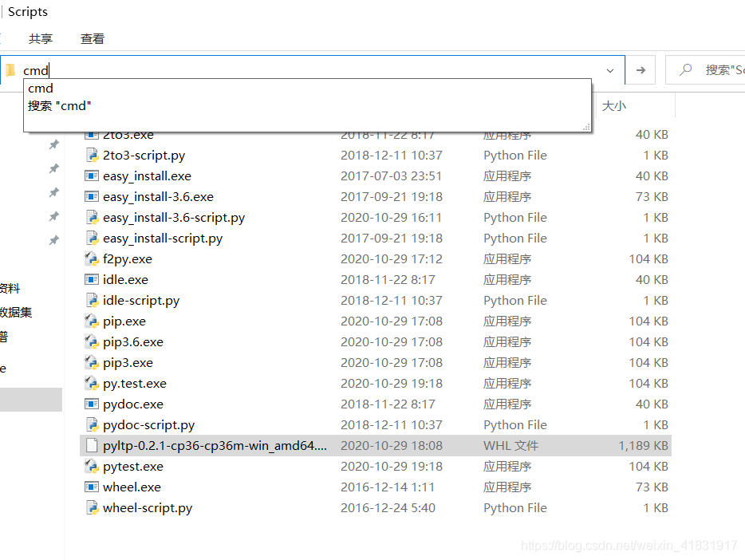Click the easy_install.exe application icon

(x=92, y=176)
